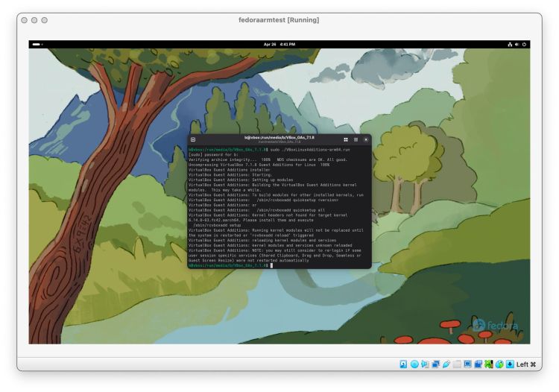Close the terminal window with X
This screenshot has height=392, width=559.
coord(366,139)
